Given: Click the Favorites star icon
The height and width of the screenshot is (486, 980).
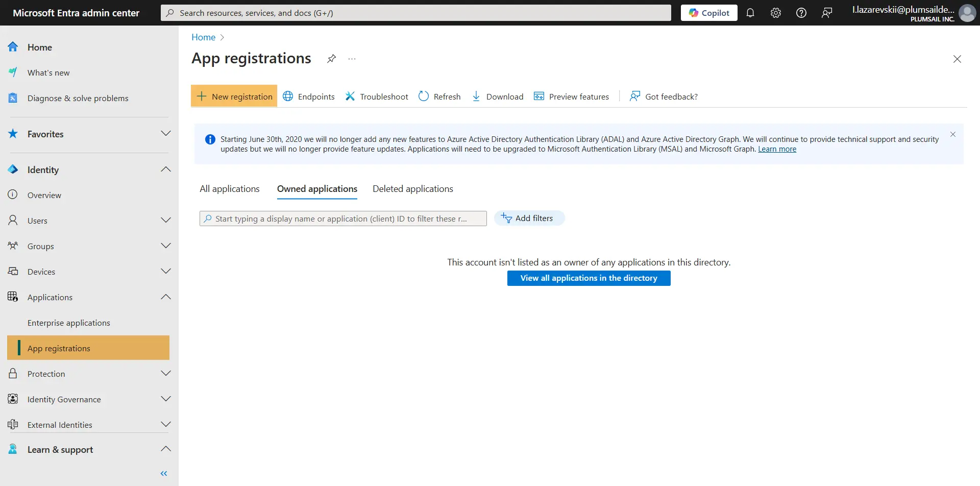Looking at the screenshot, I should click(13, 134).
